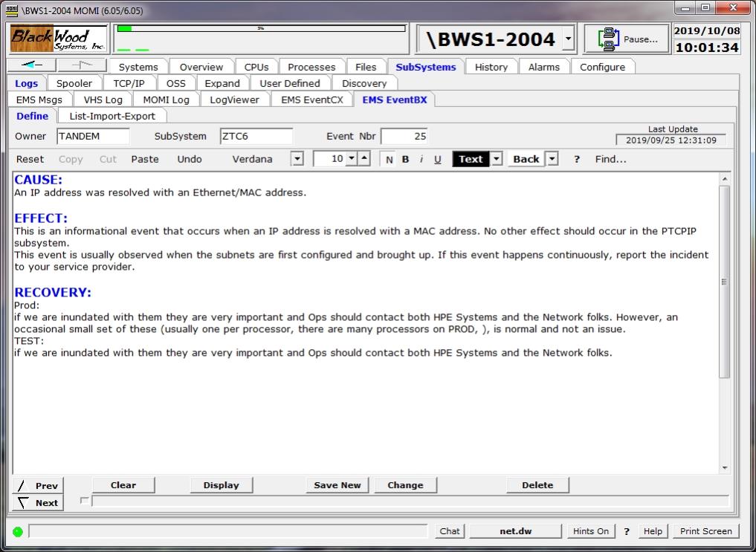The image size is (756, 552).
Task: Open the system name dropdown next to \BWS1-2004
Action: coord(568,39)
